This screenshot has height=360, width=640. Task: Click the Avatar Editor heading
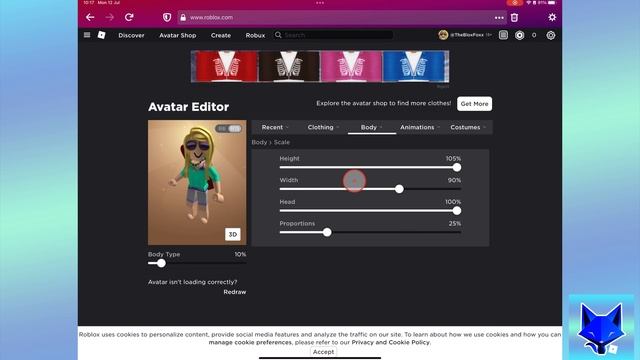pos(189,107)
